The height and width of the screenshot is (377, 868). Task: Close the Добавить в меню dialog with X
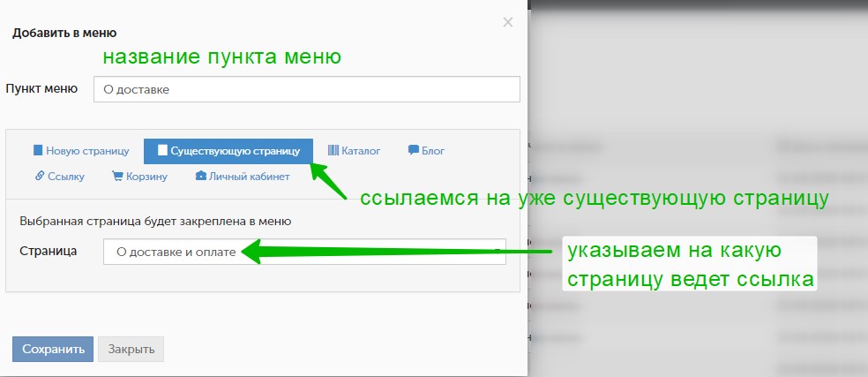pyautogui.click(x=507, y=22)
